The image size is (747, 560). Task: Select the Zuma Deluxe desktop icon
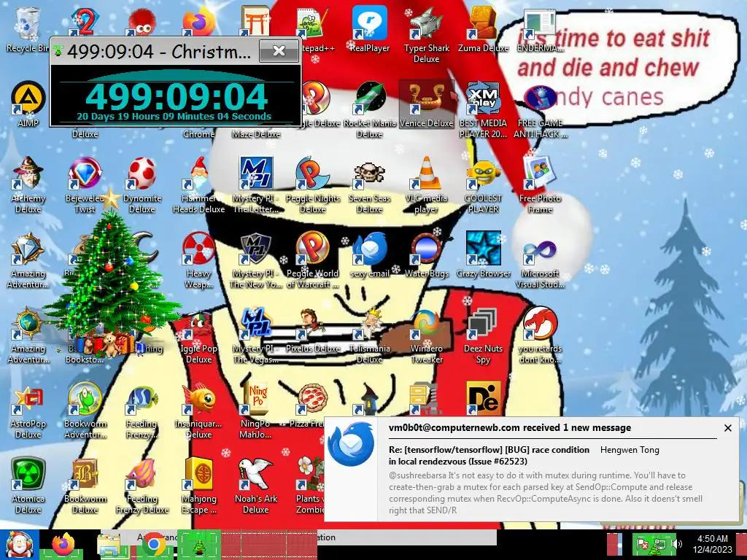483,29
